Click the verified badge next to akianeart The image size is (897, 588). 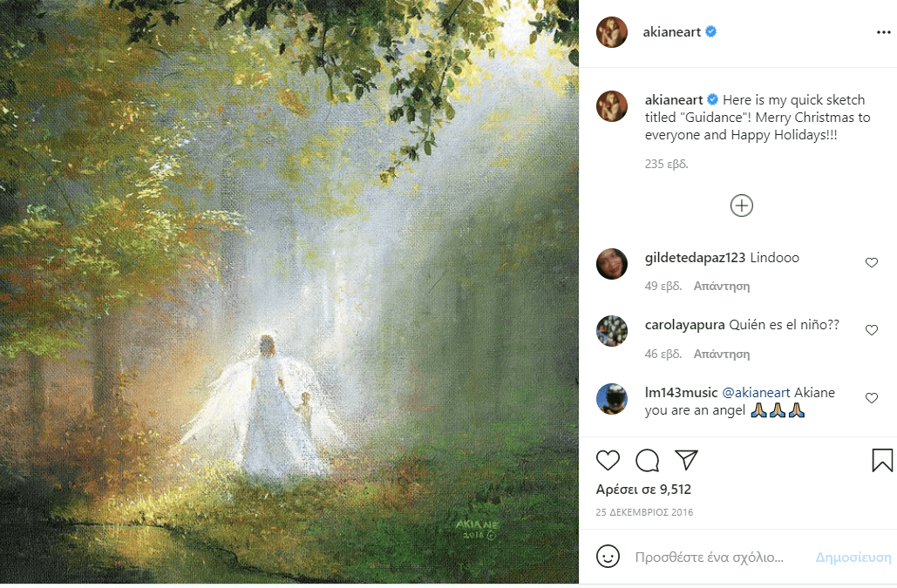tap(713, 32)
